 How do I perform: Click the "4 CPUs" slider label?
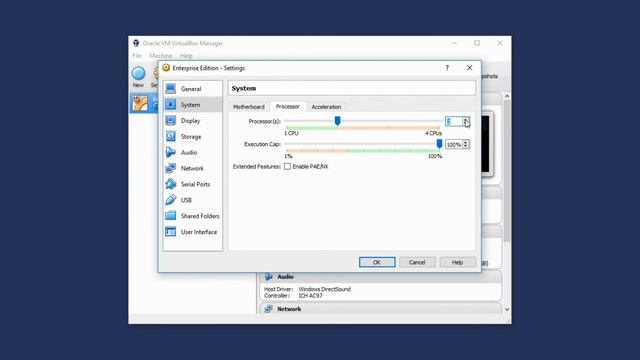433,133
